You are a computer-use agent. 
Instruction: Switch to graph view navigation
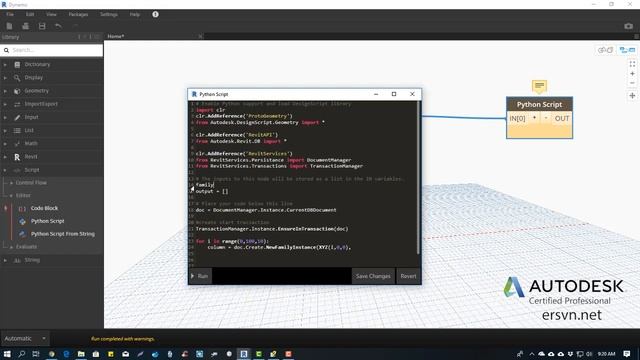(627, 50)
